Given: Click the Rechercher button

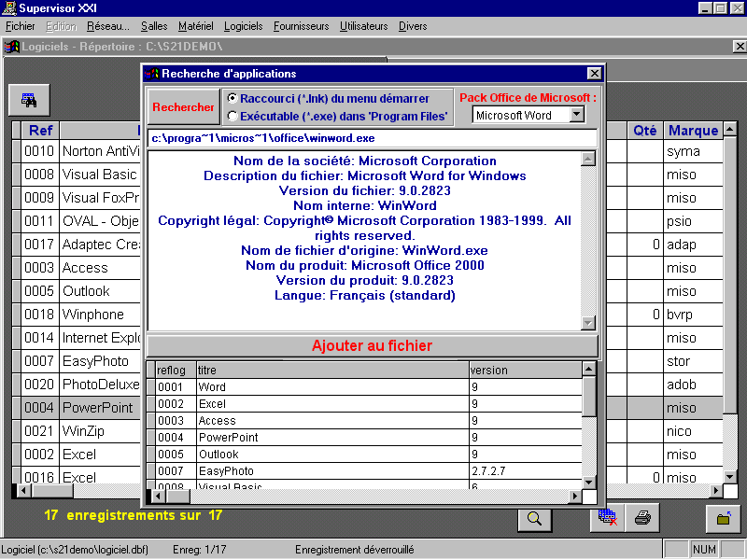Looking at the screenshot, I should pyautogui.click(x=183, y=107).
